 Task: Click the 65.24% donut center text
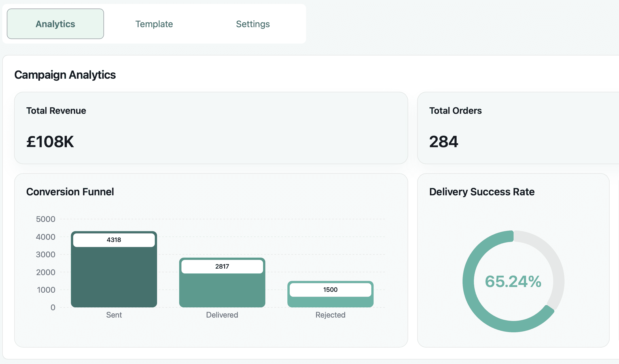tap(513, 281)
